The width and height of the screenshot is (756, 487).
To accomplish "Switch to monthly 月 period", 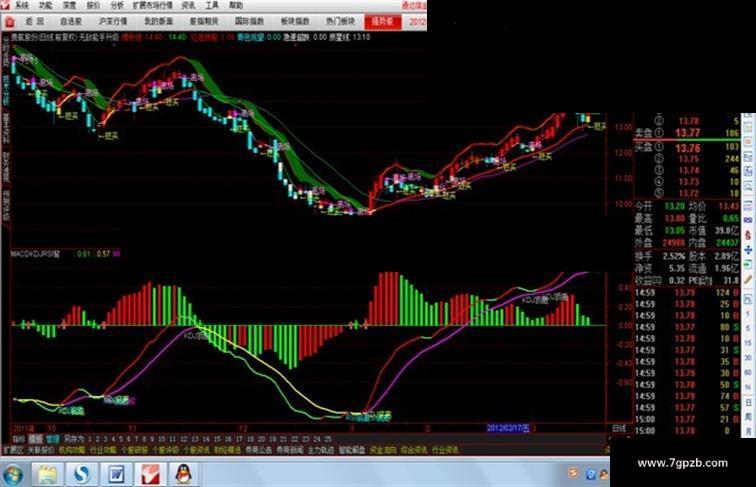I will [748, 431].
